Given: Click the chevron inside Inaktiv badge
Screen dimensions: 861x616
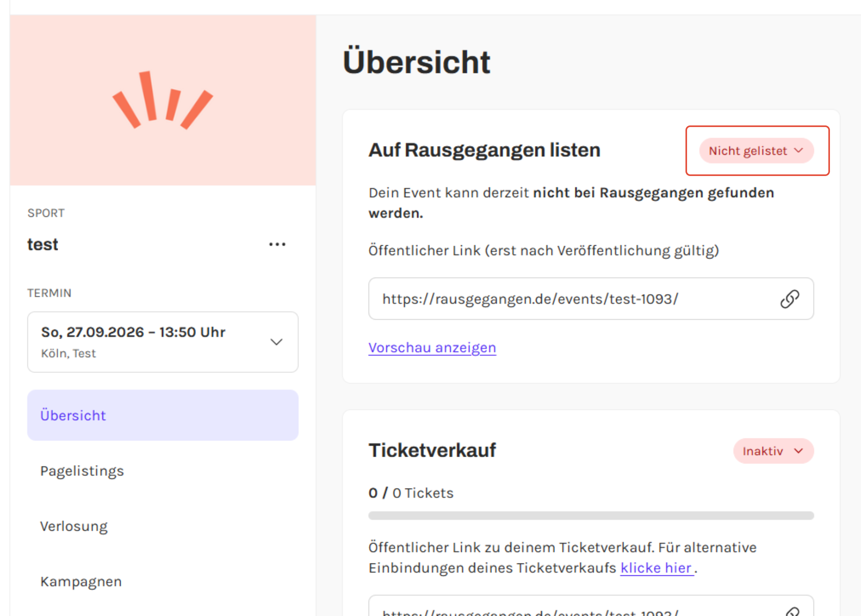Looking at the screenshot, I should click(x=799, y=451).
